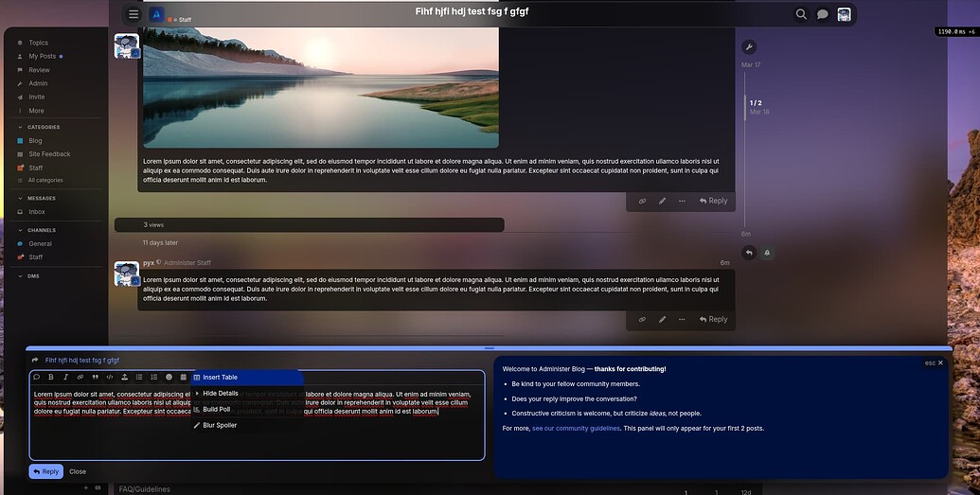Click the topic admin wrench icon
The image size is (980, 495).
click(x=748, y=47)
